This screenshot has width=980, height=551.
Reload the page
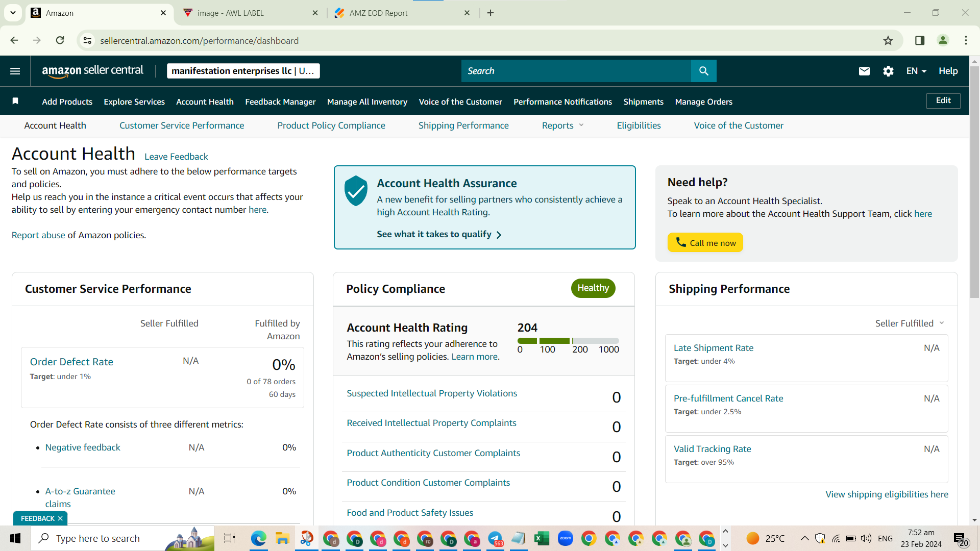[60, 40]
